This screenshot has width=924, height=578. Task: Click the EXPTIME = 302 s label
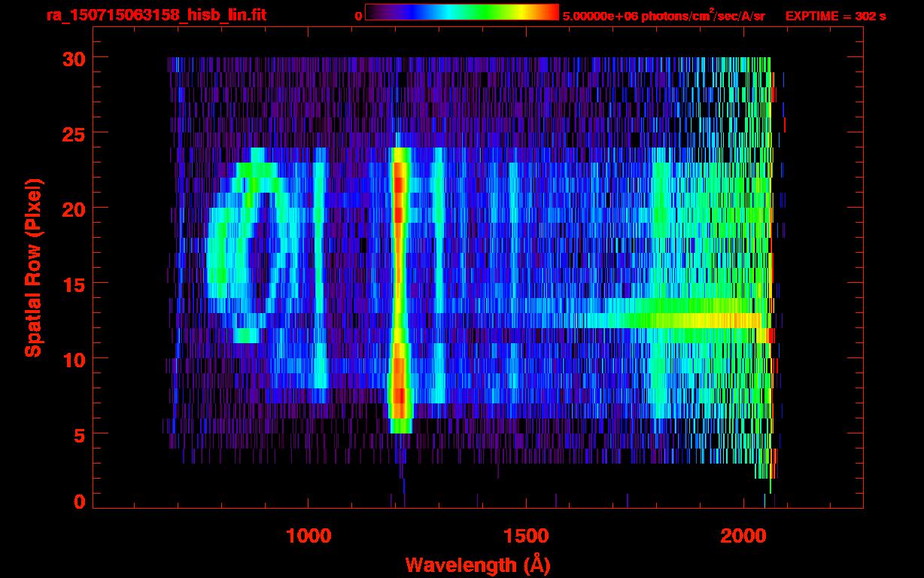(x=835, y=16)
